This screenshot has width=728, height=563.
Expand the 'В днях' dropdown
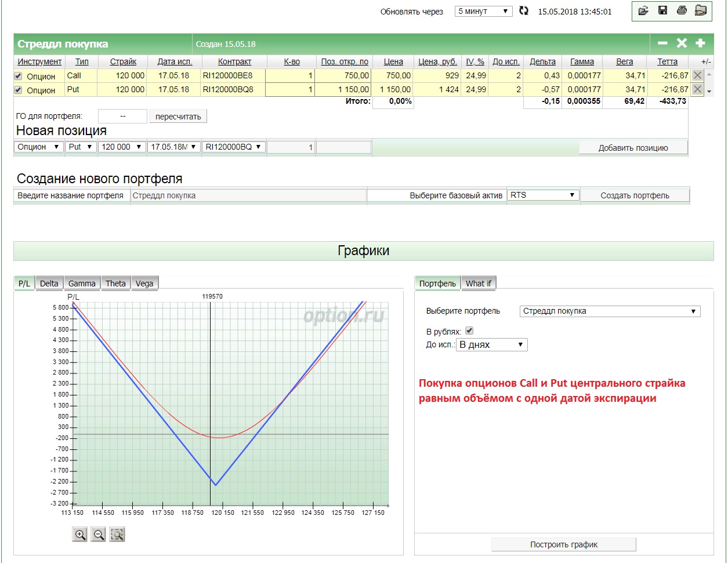[491, 345]
